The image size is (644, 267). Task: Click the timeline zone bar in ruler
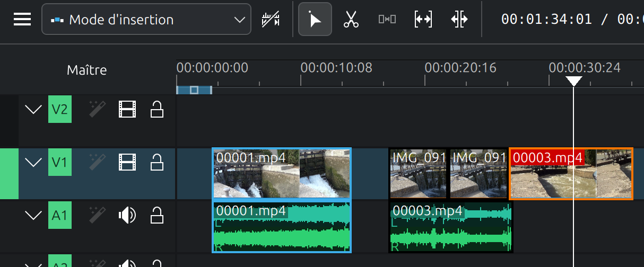(x=194, y=90)
